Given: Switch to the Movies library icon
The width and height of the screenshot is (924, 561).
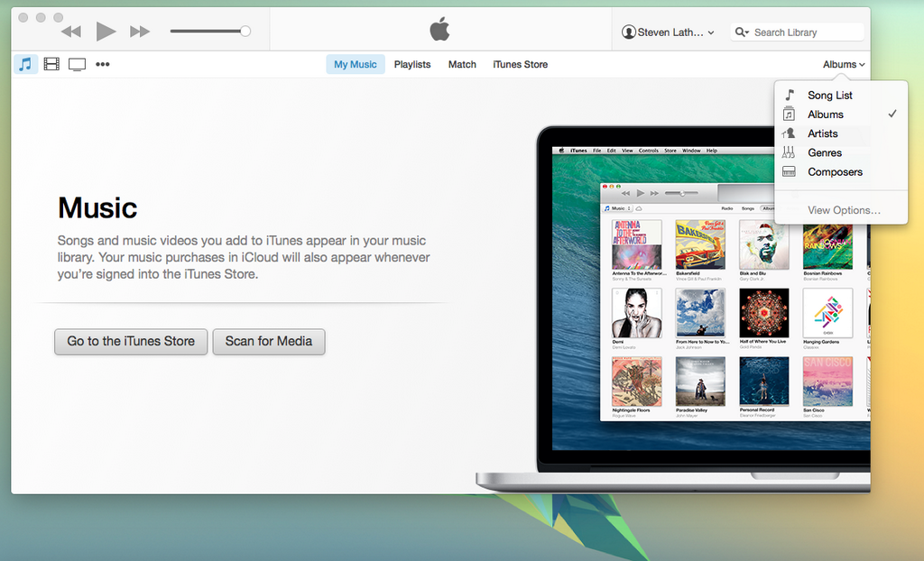Looking at the screenshot, I should pos(51,64).
